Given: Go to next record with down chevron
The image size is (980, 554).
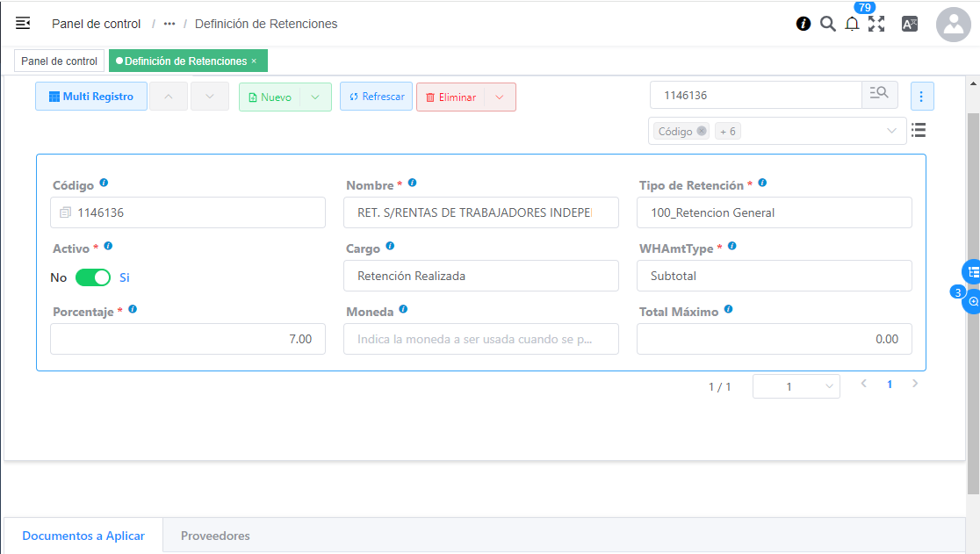Looking at the screenshot, I should click(209, 97).
